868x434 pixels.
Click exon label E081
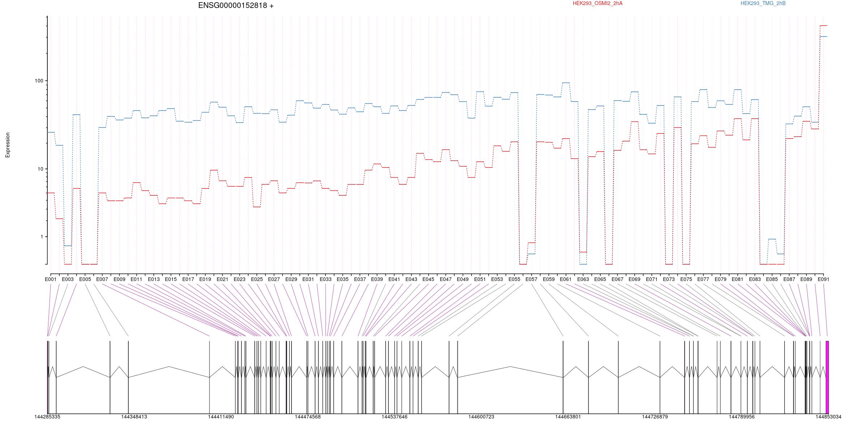[x=738, y=279]
